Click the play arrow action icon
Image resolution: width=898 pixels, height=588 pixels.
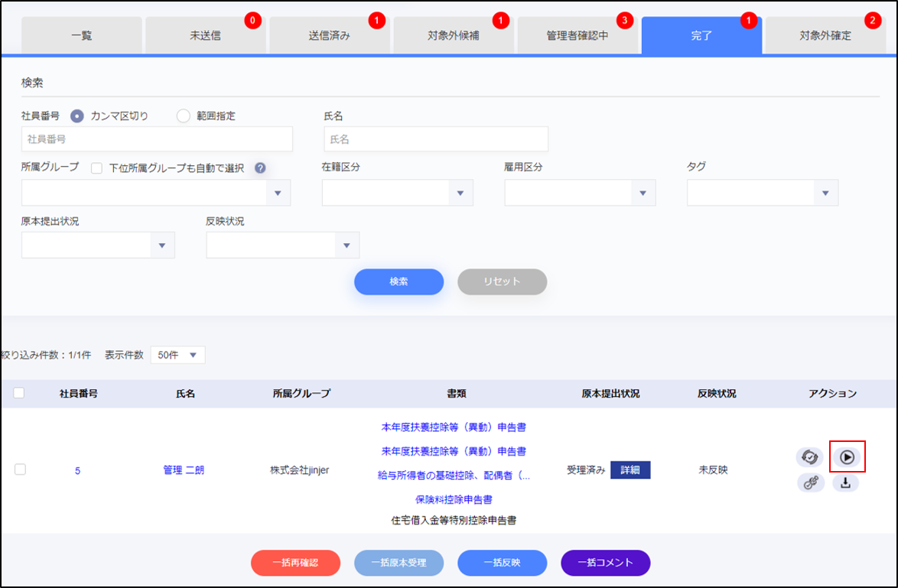(x=846, y=457)
